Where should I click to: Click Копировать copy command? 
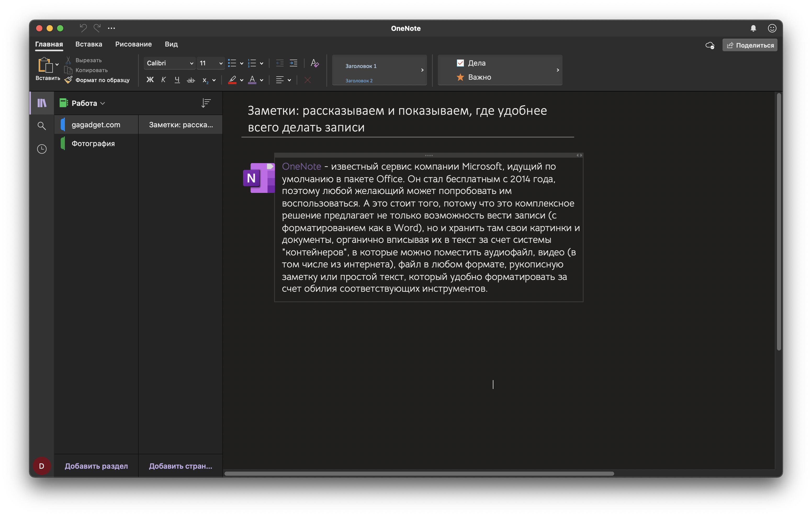click(86, 70)
